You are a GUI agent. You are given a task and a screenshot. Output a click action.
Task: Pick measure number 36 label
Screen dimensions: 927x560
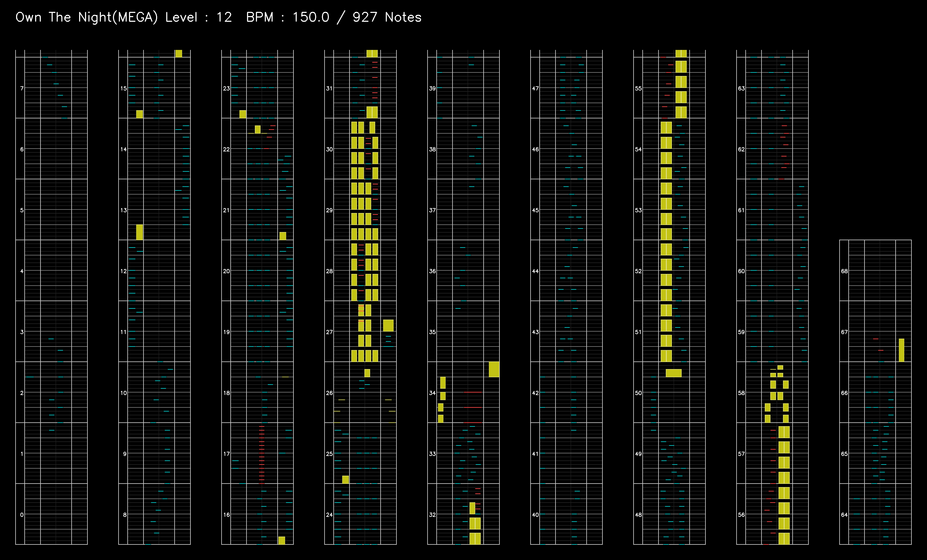tap(433, 271)
